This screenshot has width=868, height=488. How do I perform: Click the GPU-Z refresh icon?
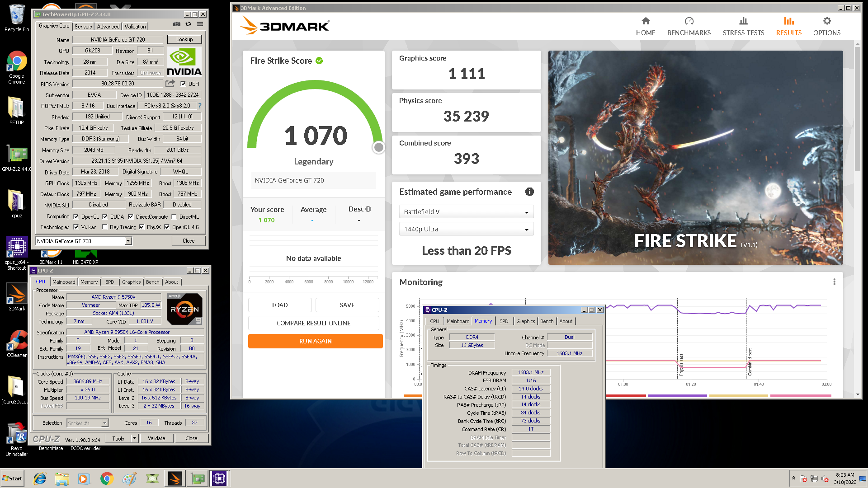pyautogui.click(x=189, y=24)
